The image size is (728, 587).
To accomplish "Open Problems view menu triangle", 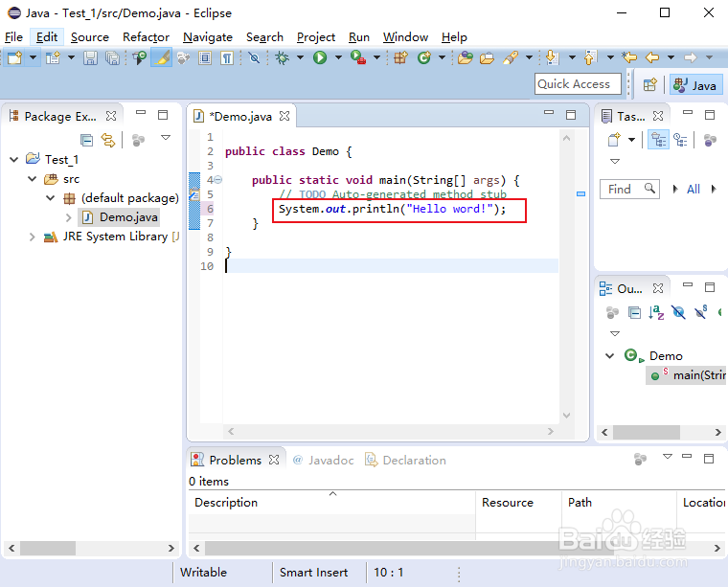I will point(668,457).
